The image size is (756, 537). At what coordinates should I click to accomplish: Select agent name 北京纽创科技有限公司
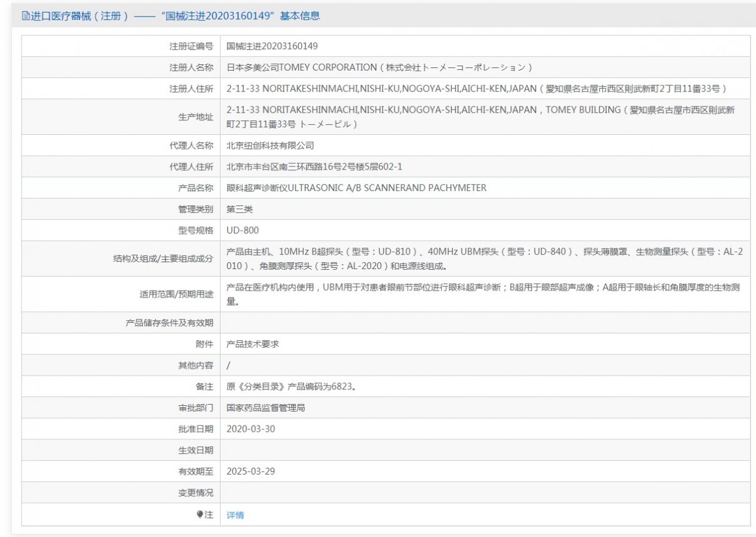[270, 146]
